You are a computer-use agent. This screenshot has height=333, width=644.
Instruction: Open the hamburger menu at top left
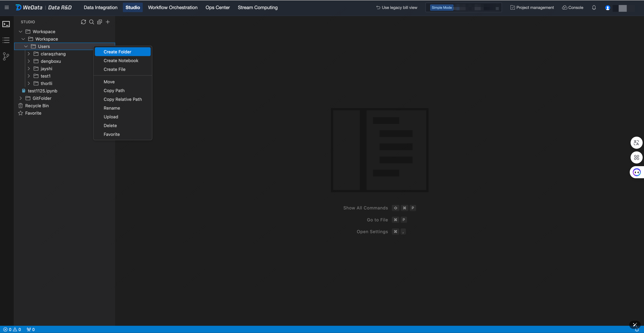(x=7, y=8)
